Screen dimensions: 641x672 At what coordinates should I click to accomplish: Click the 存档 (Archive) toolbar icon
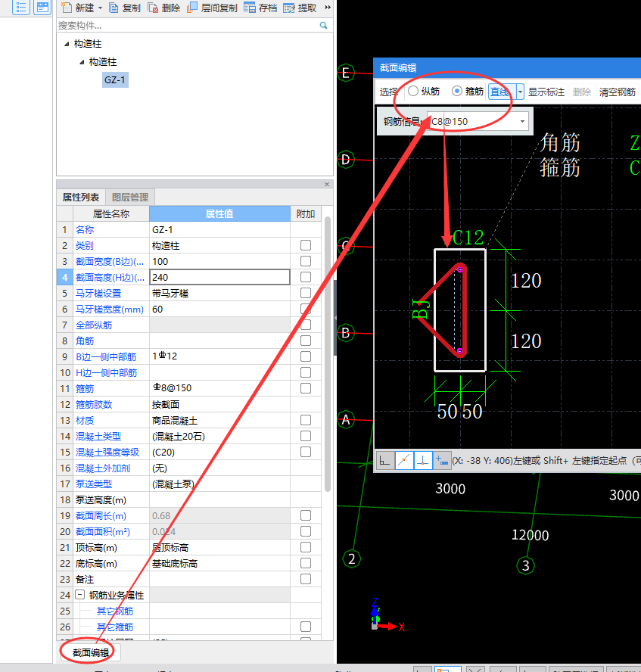[x=250, y=8]
